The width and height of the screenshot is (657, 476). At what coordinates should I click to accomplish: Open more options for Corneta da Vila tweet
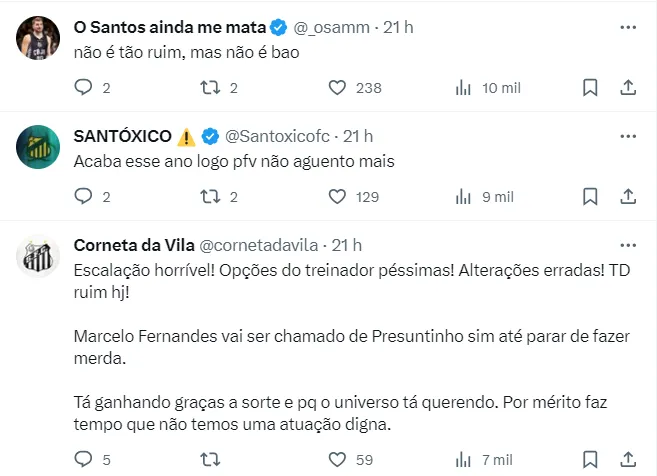(x=628, y=245)
